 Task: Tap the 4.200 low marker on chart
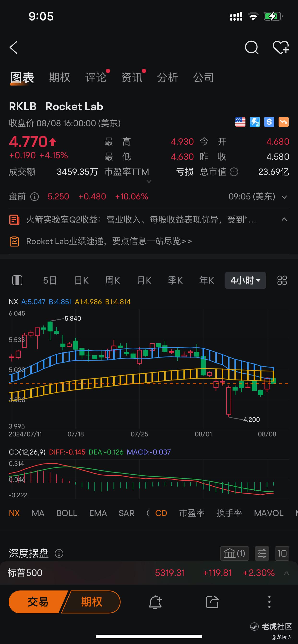click(x=251, y=420)
